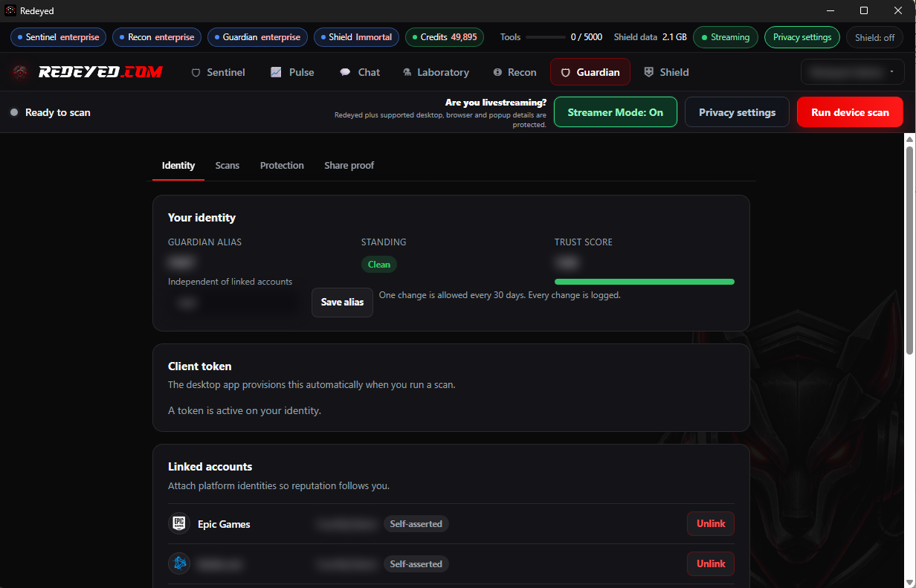
Task: Click the Independent of linked accounts text
Action: [230, 282]
